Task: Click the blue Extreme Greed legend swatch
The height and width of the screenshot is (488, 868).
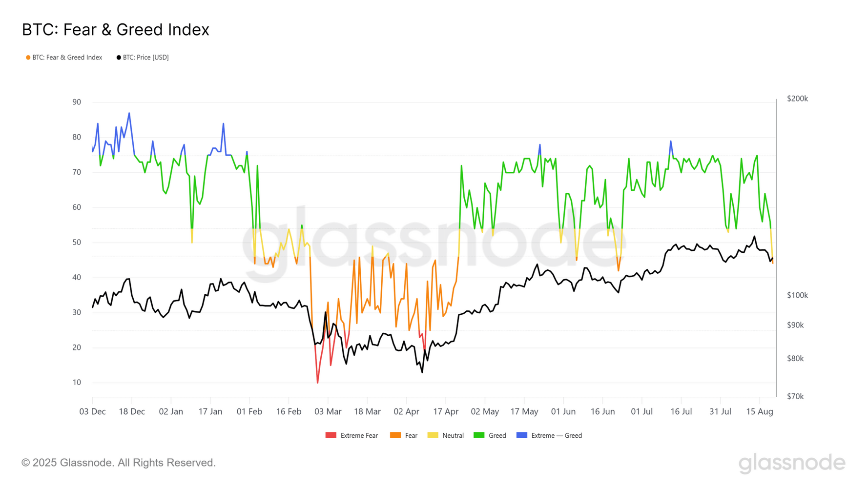Action: pyautogui.click(x=522, y=435)
